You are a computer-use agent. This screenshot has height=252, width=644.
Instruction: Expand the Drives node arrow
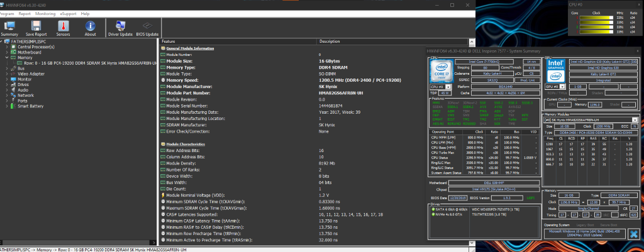pyautogui.click(x=7, y=85)
